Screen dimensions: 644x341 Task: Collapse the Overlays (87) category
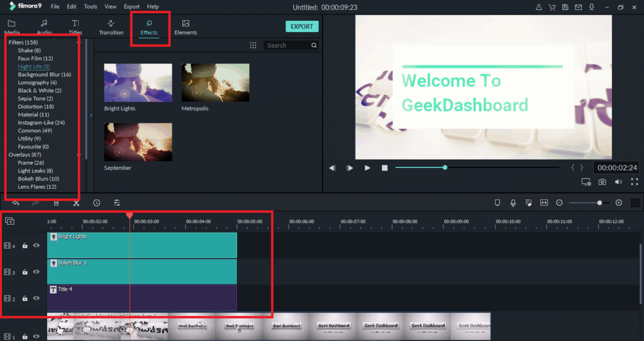[79, 155]
